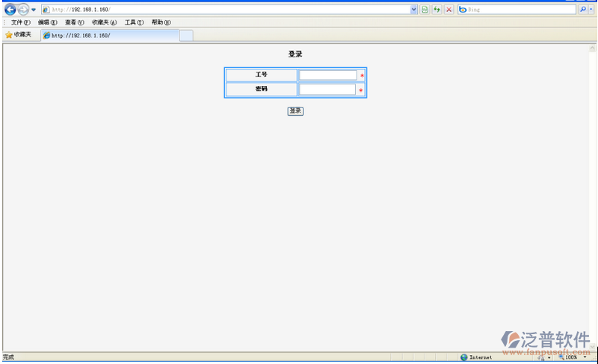Click the scrollbar up arrow
This screenshot has width=598, height=364.
(x=592, y=48)
